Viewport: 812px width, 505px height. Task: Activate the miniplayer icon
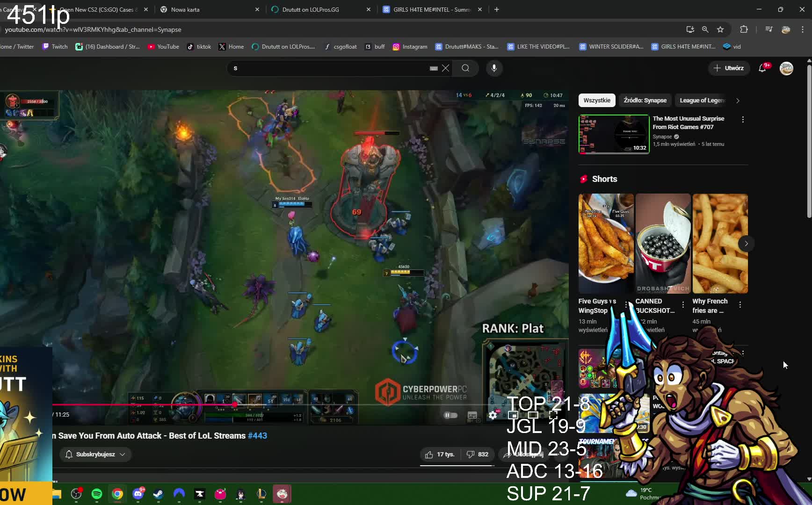[x=513, y=415]
